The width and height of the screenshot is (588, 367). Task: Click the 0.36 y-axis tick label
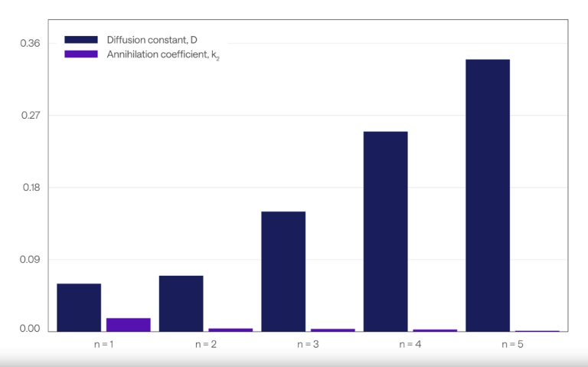tap(30, 43)
